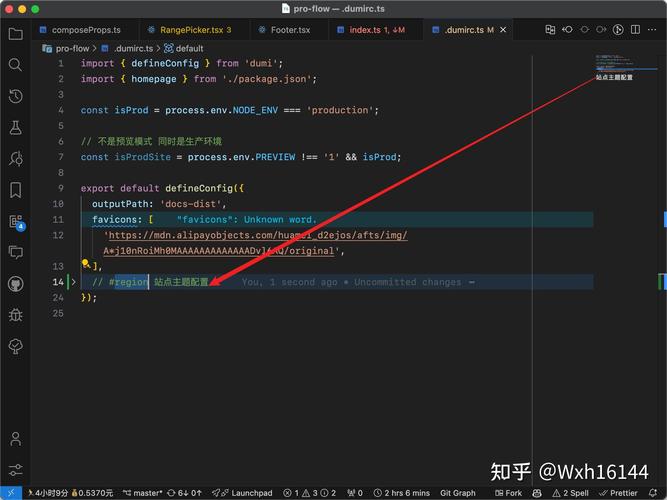Click the 0.5370元 status bar item

93,493
